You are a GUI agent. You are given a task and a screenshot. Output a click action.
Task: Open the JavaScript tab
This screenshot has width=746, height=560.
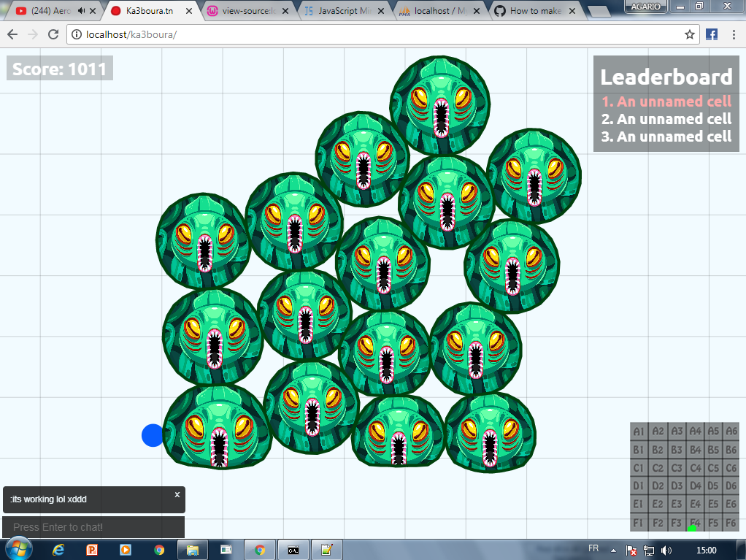345,11
